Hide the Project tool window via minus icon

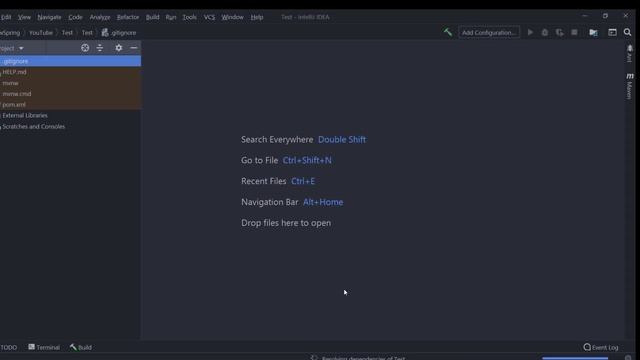pos(133,48)
